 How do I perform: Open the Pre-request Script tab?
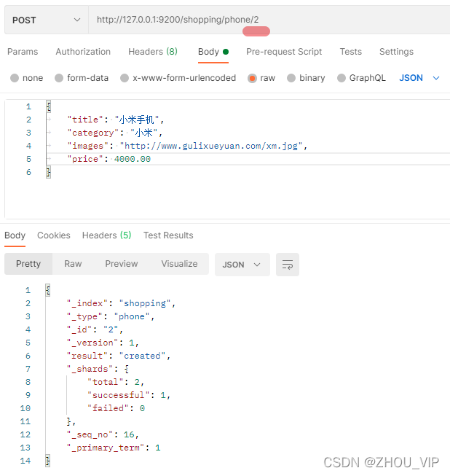(x=284, y=52)
